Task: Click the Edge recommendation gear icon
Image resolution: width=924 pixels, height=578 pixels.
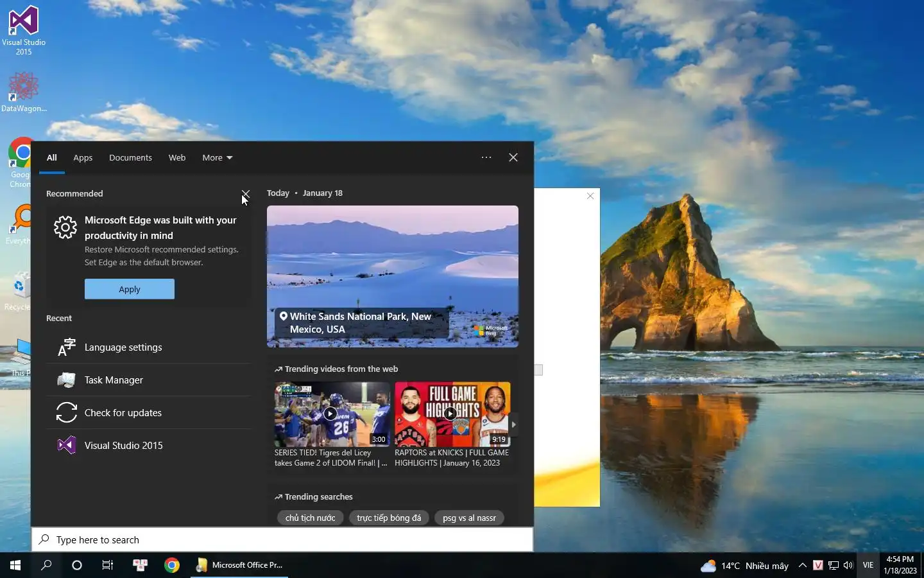Action: 65,227
